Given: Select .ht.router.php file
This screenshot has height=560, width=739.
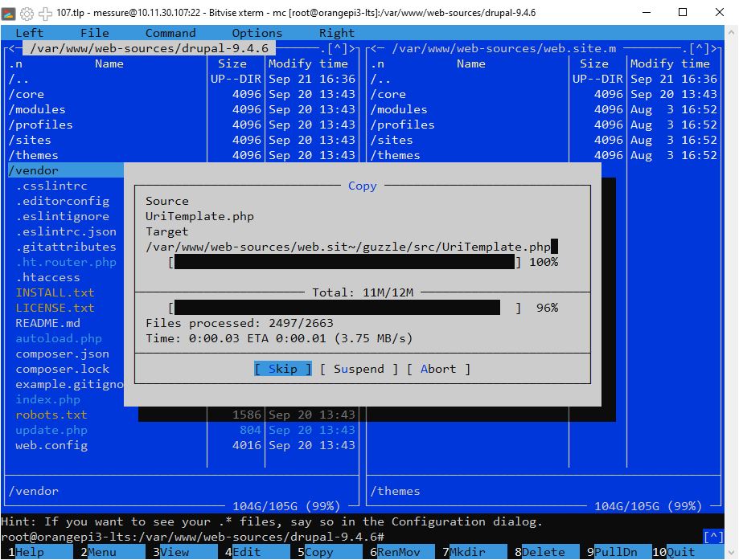Looking at the screenshot, I should pyautogui.click(x=66, y=262).
